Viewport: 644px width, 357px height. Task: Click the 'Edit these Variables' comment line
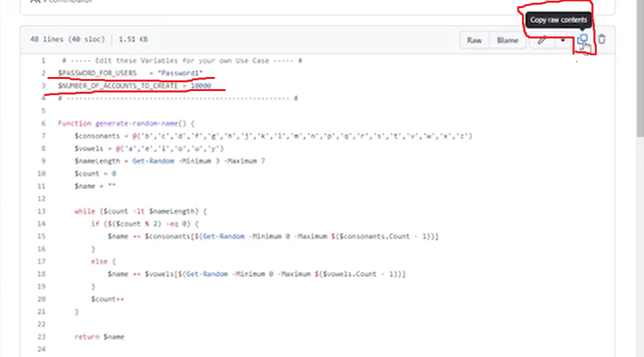182,61
